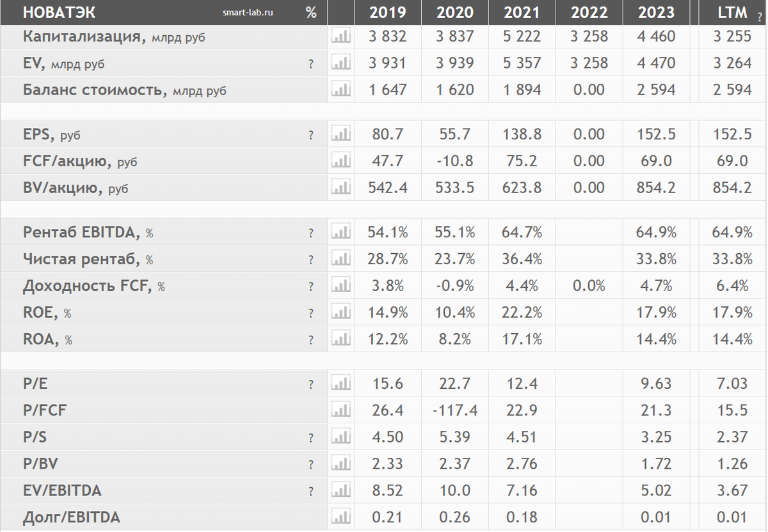Open chart icon for EV/EBITDA row
This screenshot has height=532, width=768.
click(341, 491)
